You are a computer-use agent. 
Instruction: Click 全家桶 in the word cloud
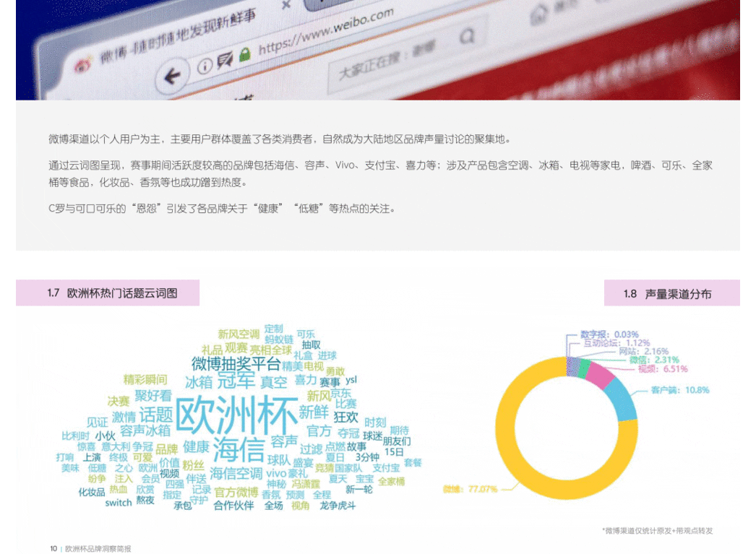tap(392, 482)
